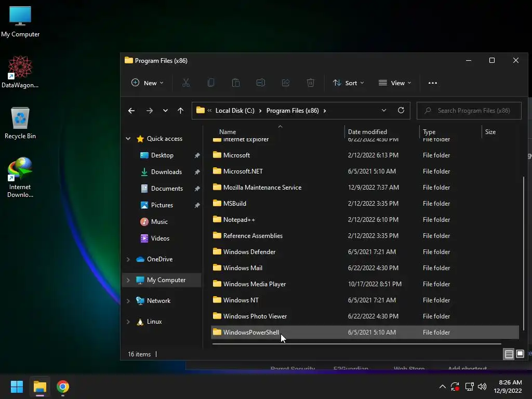Select Mozilla Maintenance Service folder
This screenshot has height=399, width=532.
(365, 187)
